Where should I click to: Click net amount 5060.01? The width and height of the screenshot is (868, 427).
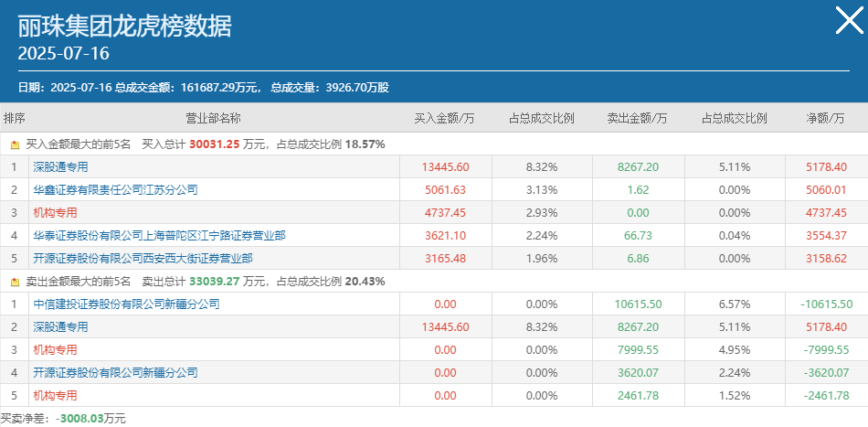tap(826, 190)
